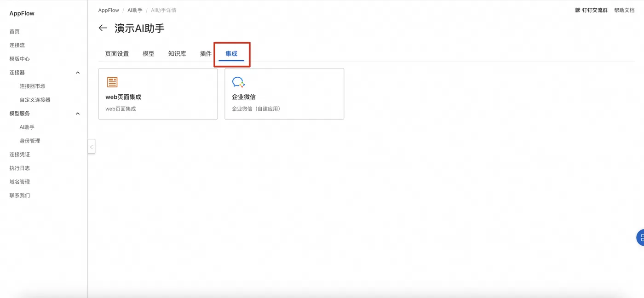
Task: Click the 企业微信 chat bubble icon
Action: point(238,82)
